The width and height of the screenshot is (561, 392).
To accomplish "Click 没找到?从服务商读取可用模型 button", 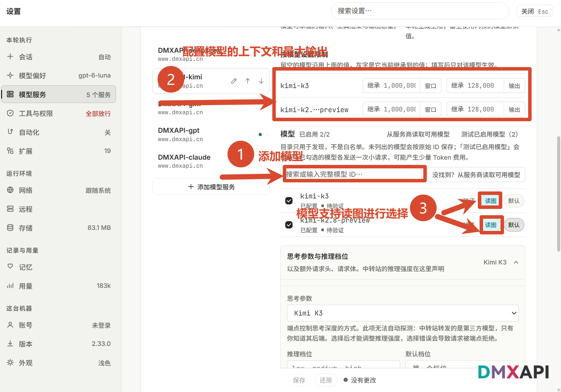I will pyautogui.click(x=476, y=175).
